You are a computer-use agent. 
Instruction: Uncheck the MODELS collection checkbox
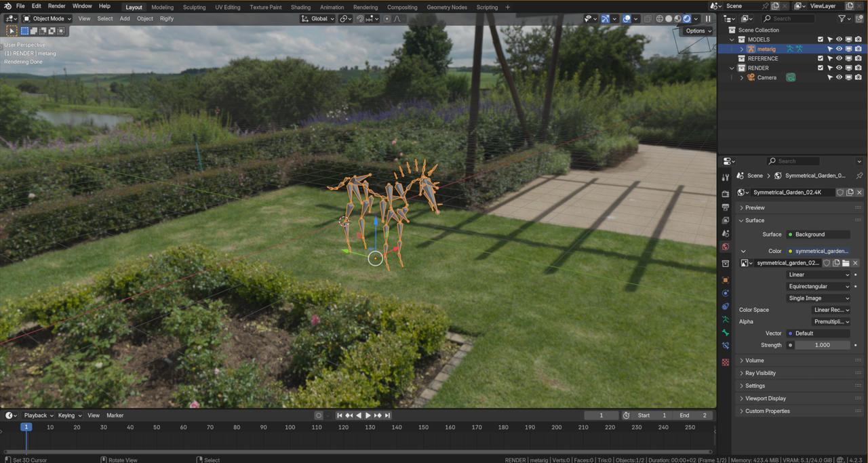(821, 39)
